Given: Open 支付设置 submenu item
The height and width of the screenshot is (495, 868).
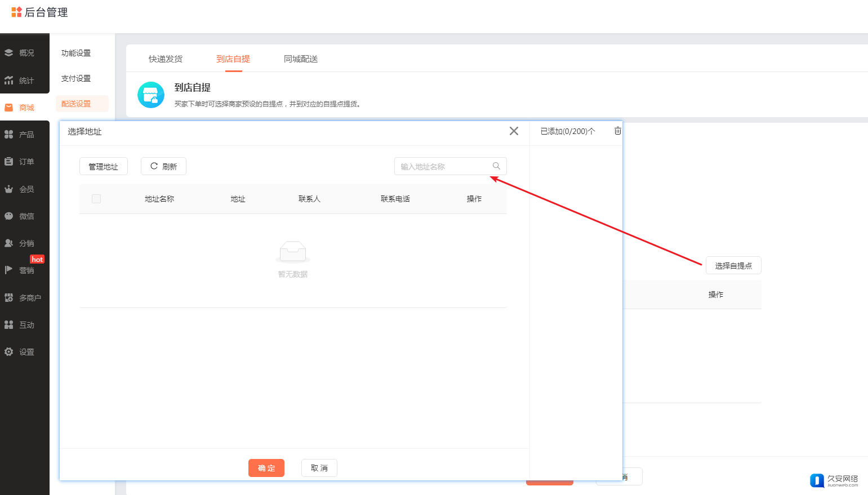Looking at the screenshot, I should 76,78.
